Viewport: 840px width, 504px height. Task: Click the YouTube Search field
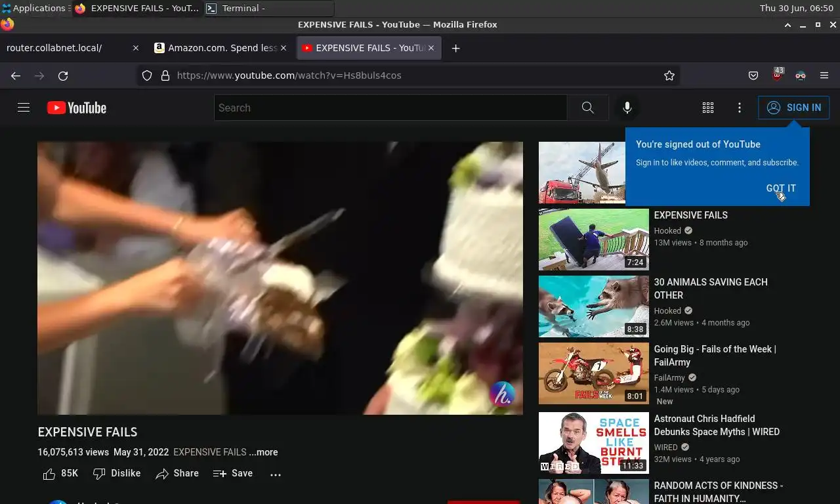coord(390,108)
